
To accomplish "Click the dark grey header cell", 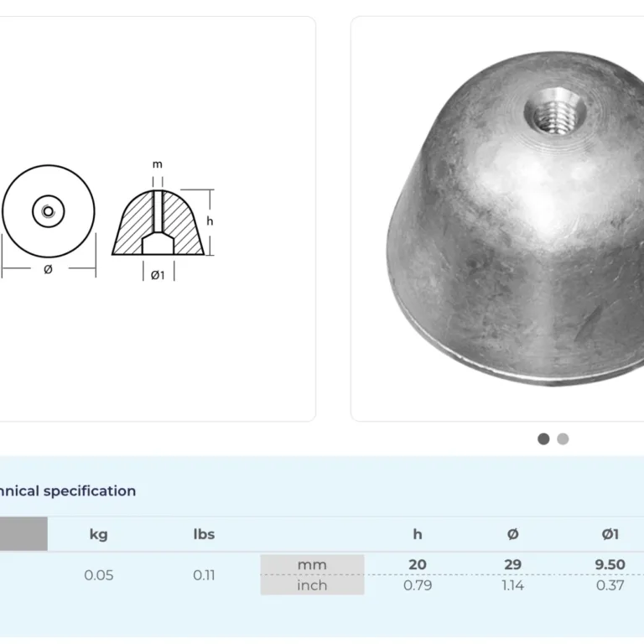I will (x=23, y=534).
